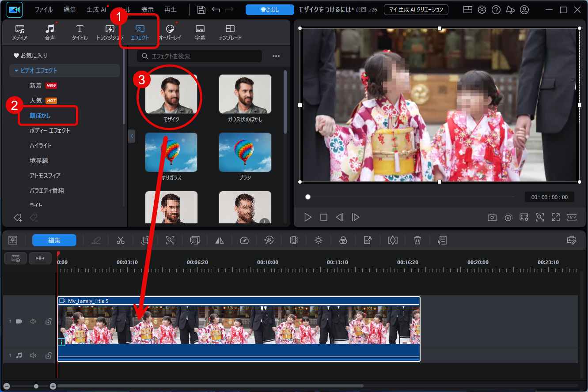Click the save project floppy icon
The image size is (588, 392).
(x=201, y=10)
